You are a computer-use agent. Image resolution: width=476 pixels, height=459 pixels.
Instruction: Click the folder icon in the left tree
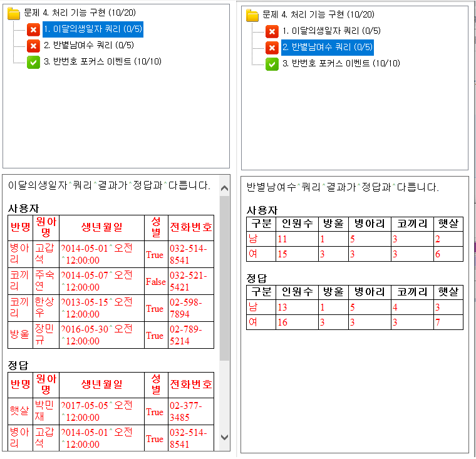click(14, 13)
